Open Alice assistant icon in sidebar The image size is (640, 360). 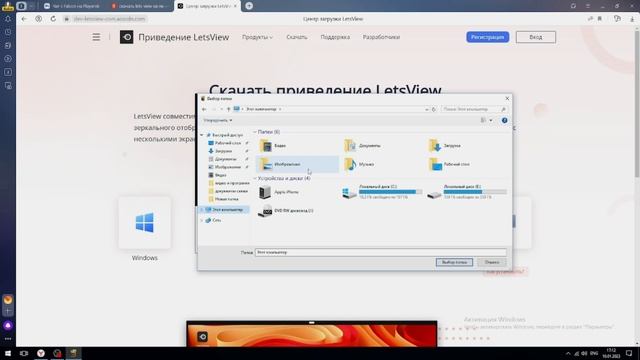pos(8,325)
